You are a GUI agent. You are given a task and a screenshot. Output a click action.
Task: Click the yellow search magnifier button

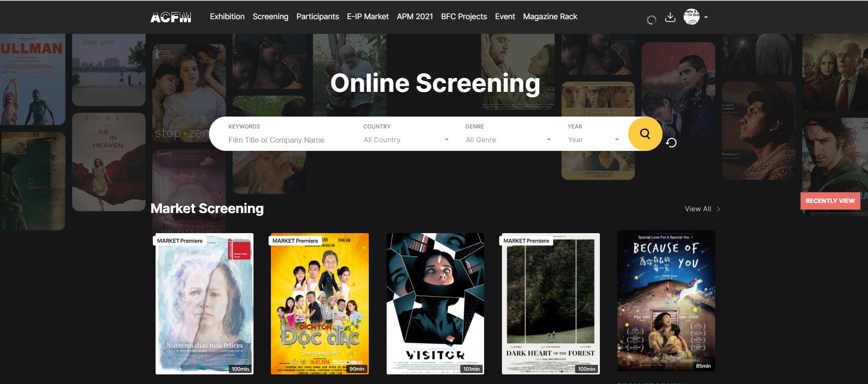point(645,133)
